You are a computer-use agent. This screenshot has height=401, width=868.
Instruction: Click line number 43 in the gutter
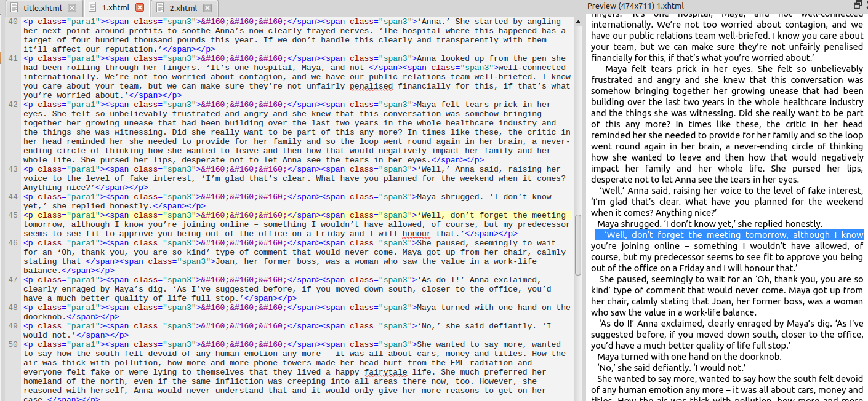coord(13,169)
